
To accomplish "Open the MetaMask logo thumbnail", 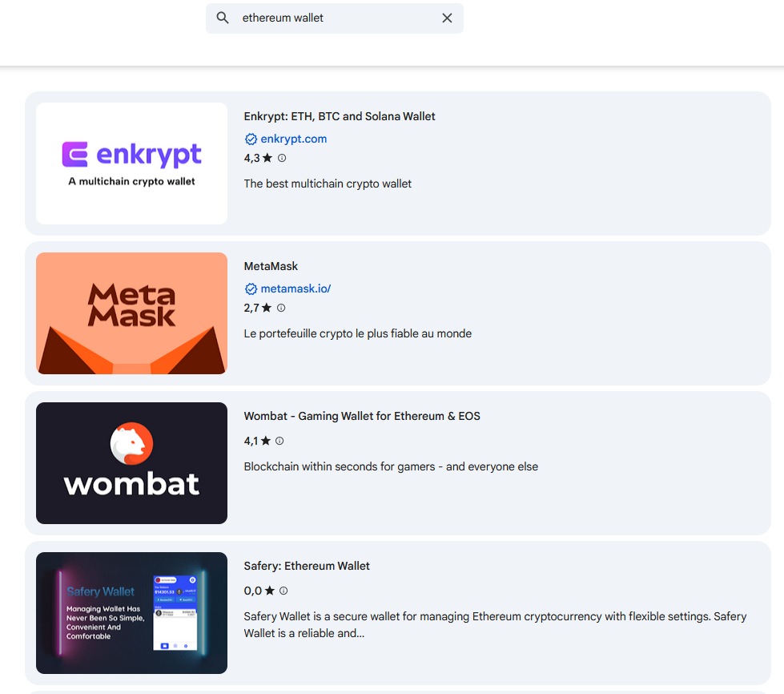I will (131, 313).
